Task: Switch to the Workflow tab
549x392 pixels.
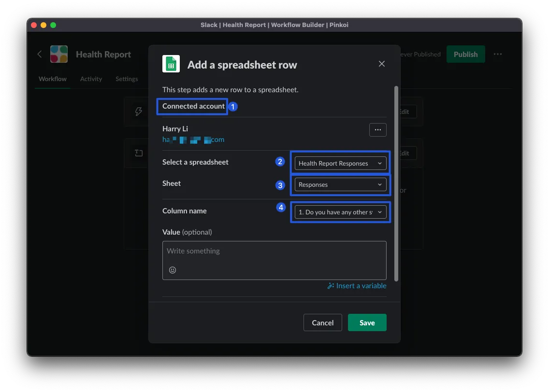Action: (53, 79)
